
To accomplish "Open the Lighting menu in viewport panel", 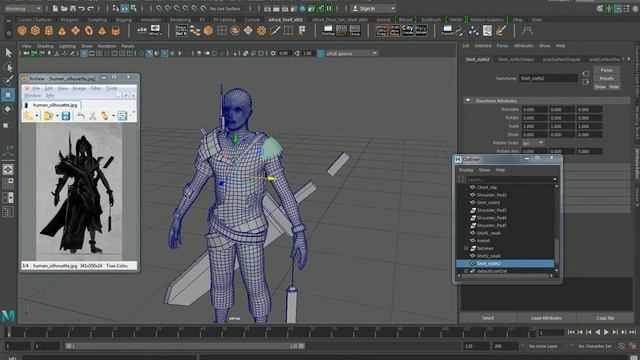I will tap(67, 46).
